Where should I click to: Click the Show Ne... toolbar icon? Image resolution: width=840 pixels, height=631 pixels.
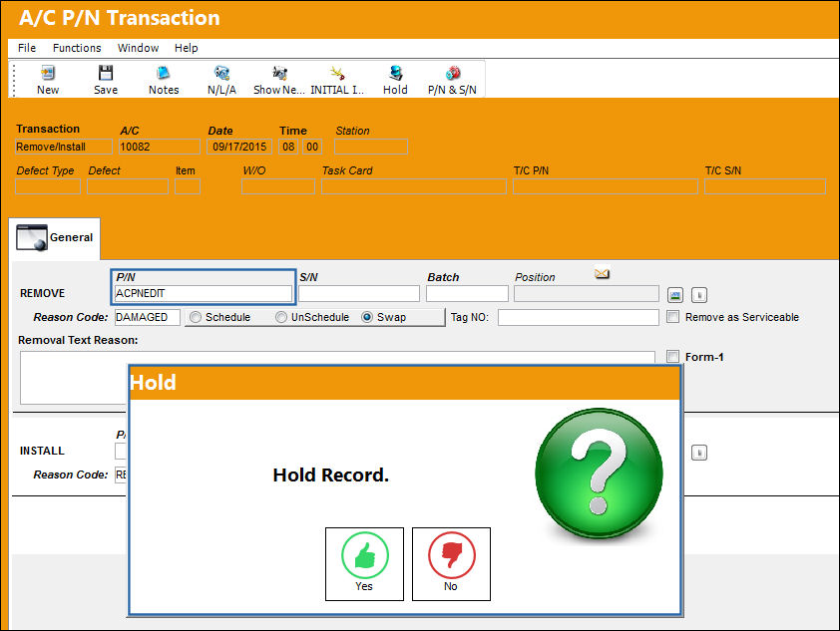(279, 73)
